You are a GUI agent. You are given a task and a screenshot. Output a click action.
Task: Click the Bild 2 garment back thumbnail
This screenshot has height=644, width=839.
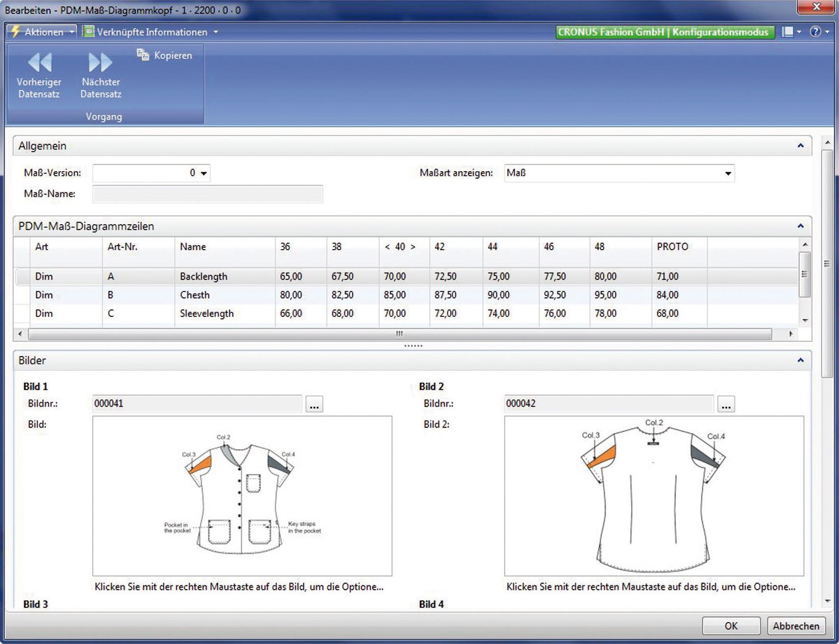654,496
